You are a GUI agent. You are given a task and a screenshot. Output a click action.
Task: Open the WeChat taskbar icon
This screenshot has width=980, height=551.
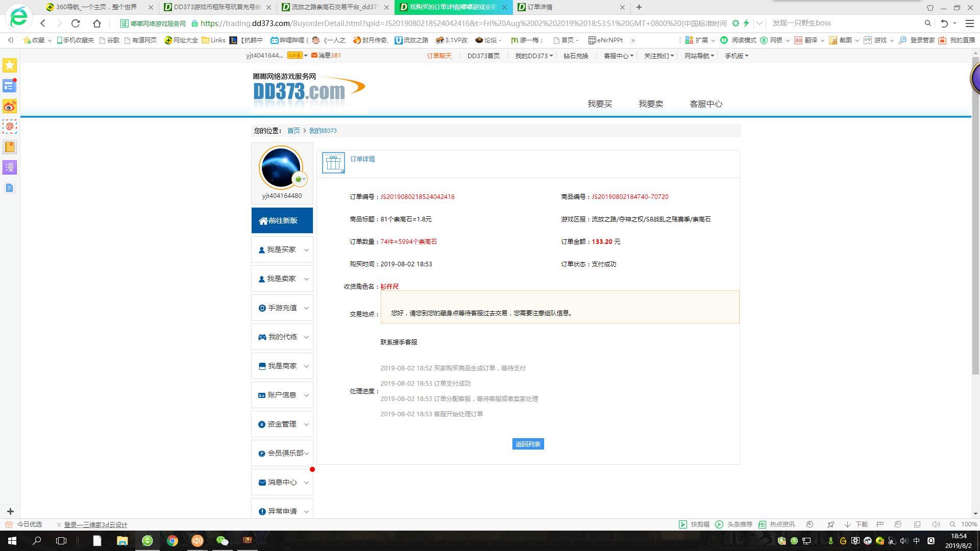click(x=222, y=541)
